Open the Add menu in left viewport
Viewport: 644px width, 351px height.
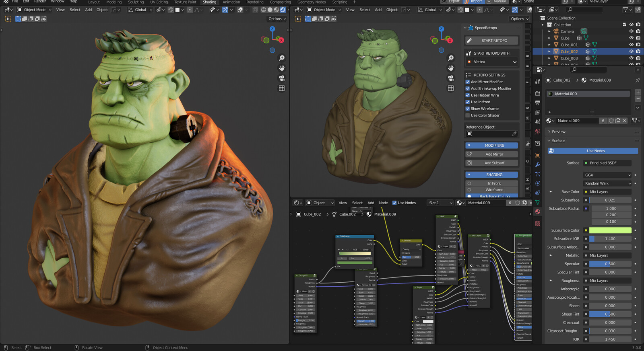click(89, 10)
